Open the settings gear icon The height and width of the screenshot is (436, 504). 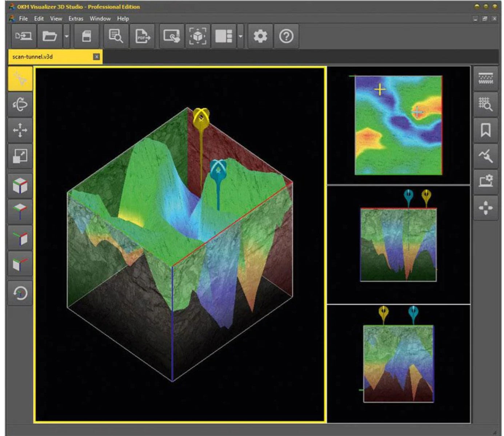tap(260, 36)
